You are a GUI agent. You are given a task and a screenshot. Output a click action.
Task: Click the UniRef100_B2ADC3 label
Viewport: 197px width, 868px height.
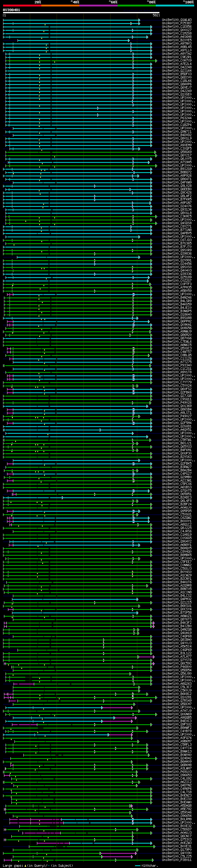point(177,497)
